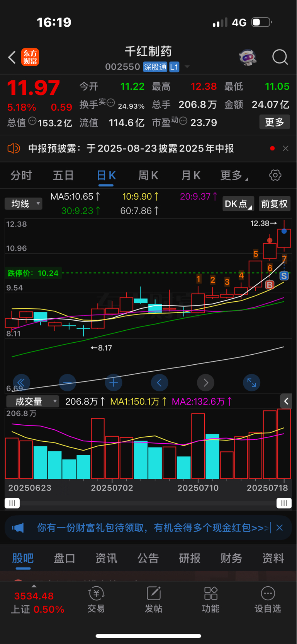
Task: Toggle the 前复权 adjustment button
Action: (274, 204)
